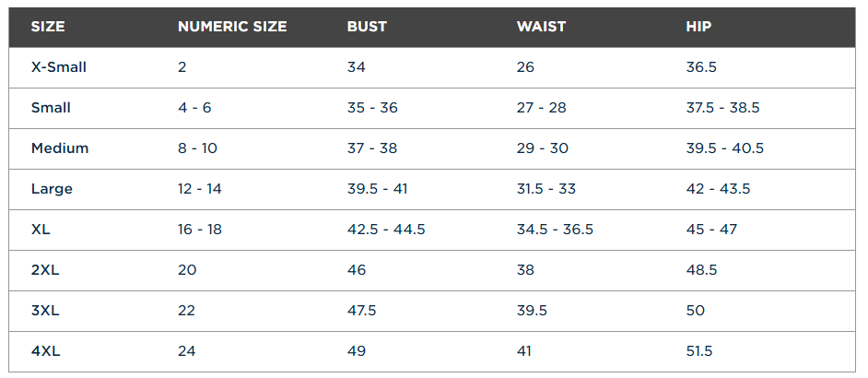
Task: Click the BUST column header
Action: click(367, 27)
